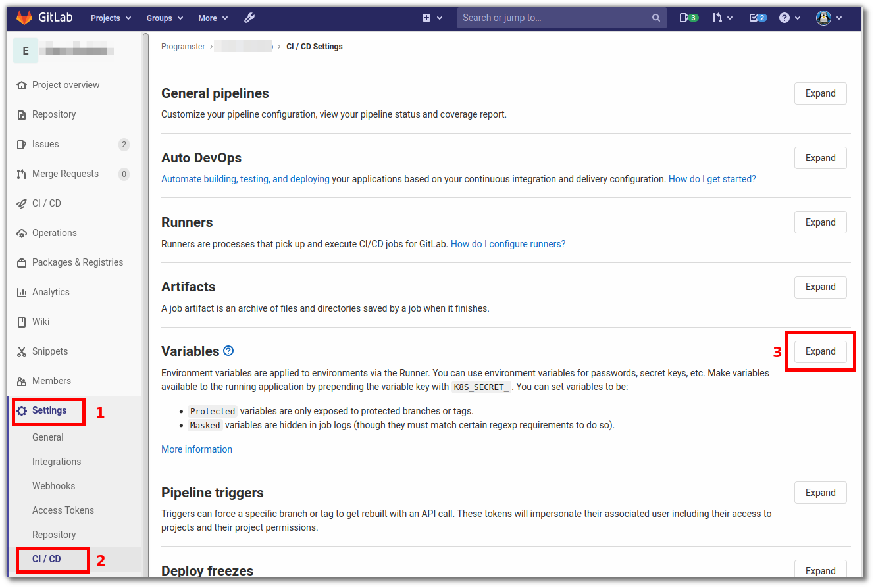Open Members from the project sidebar
The height and width of the screenshot is (588, 874).
pyautogui.click(x=51, y=380)
